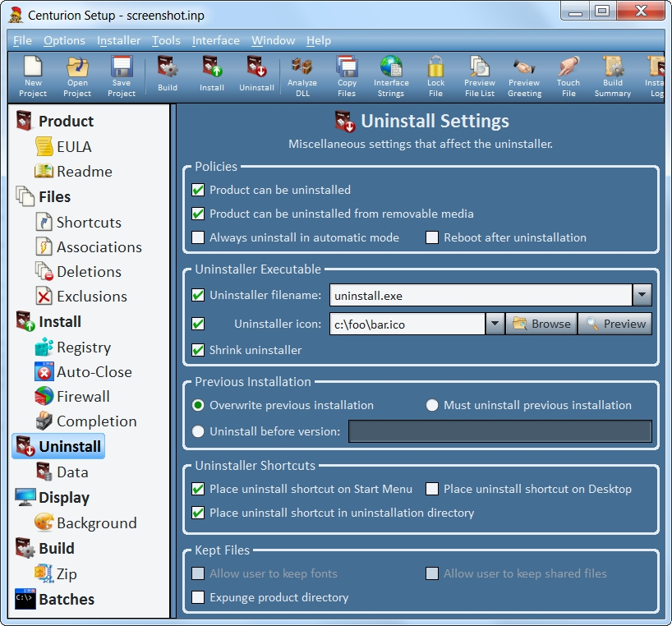Viewport: 672px width, 626px height.
Task: Enable uninstall shortcut on Desktop
Action: (432, 489)
